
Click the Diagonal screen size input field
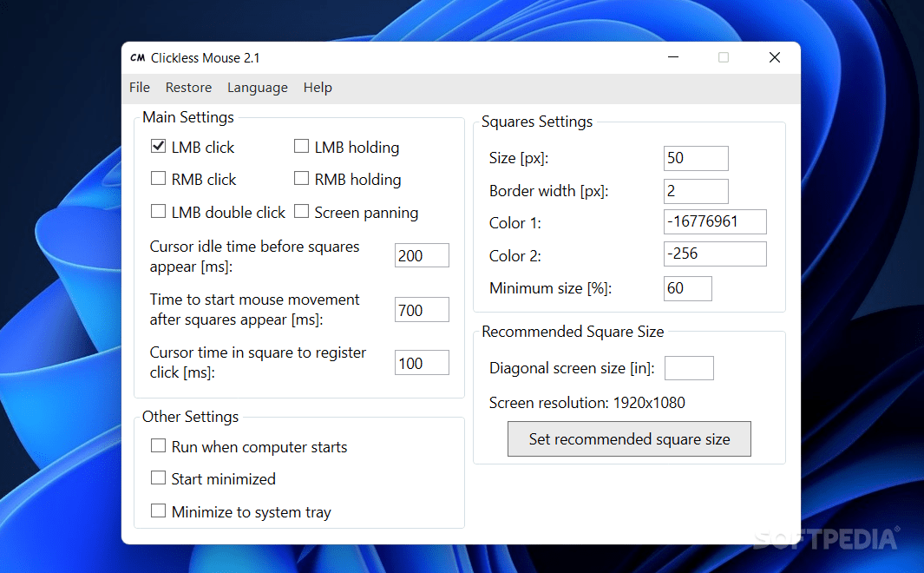tap(689, 368)
